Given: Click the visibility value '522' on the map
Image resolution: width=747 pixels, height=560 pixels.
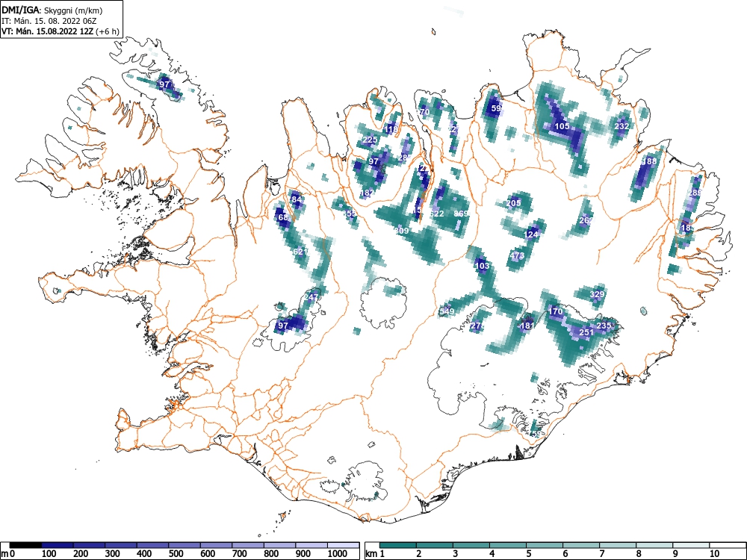Looking at the screenshot, I should click(x=437, y=214).
